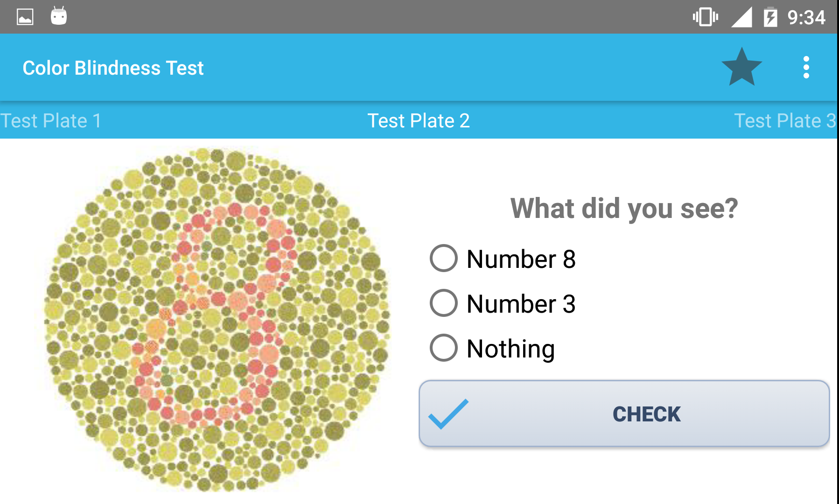The image size is (839, 504).
Task: Tap the vibrate mode status icon
Action: point(705,17)
